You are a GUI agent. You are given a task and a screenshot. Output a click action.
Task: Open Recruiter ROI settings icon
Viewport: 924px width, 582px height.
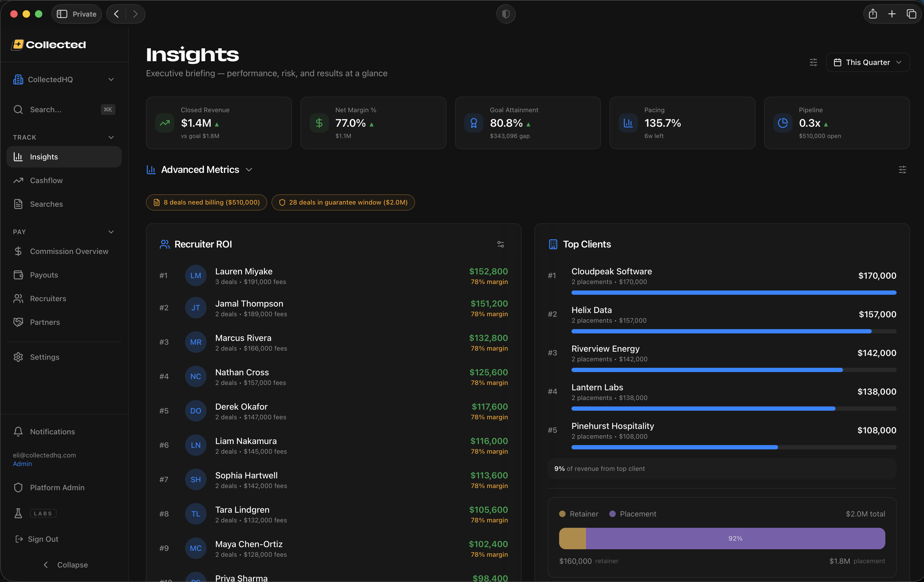500,244
